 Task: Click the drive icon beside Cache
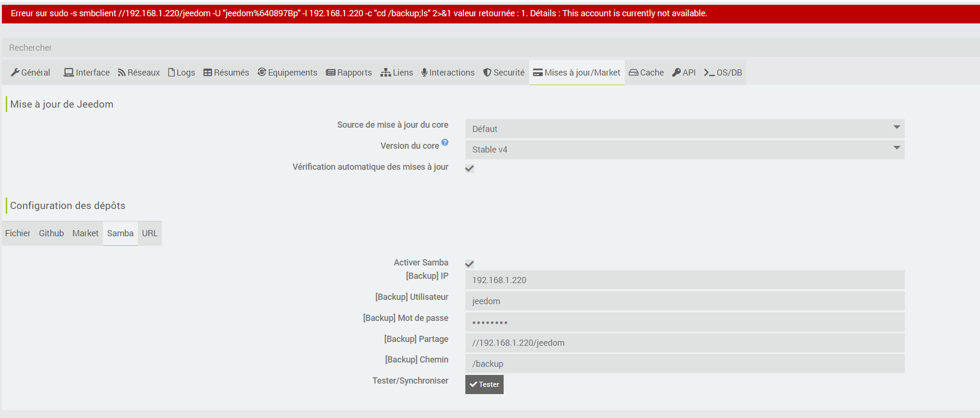[633, 72]
